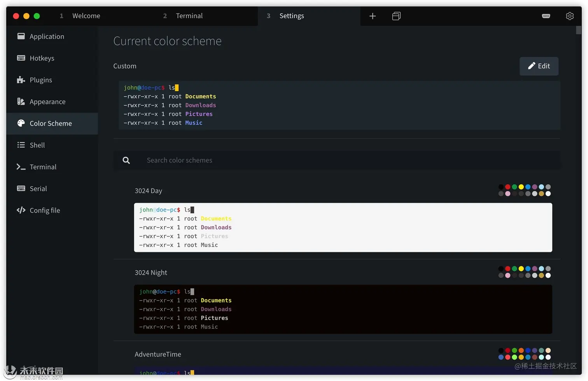Click the AdventureTime color palette dots
The width and height of the screenshot is (588, 381).
pyautogui.click(x=525, y=354)
